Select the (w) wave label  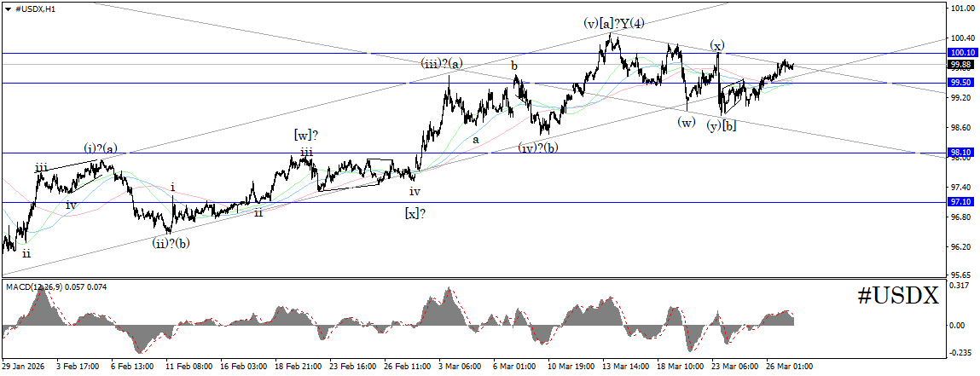point(687,122)
